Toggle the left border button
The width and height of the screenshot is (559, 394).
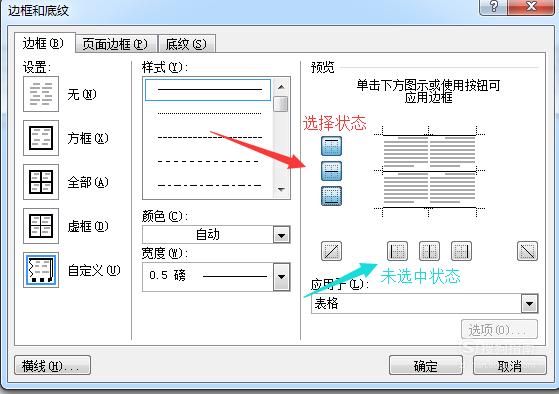point(397,251)
